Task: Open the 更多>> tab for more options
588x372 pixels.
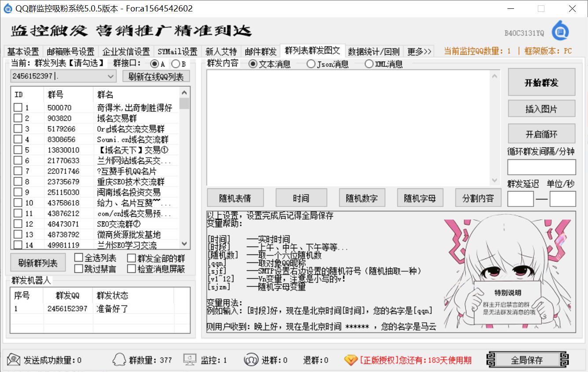Action: [419, 52]
